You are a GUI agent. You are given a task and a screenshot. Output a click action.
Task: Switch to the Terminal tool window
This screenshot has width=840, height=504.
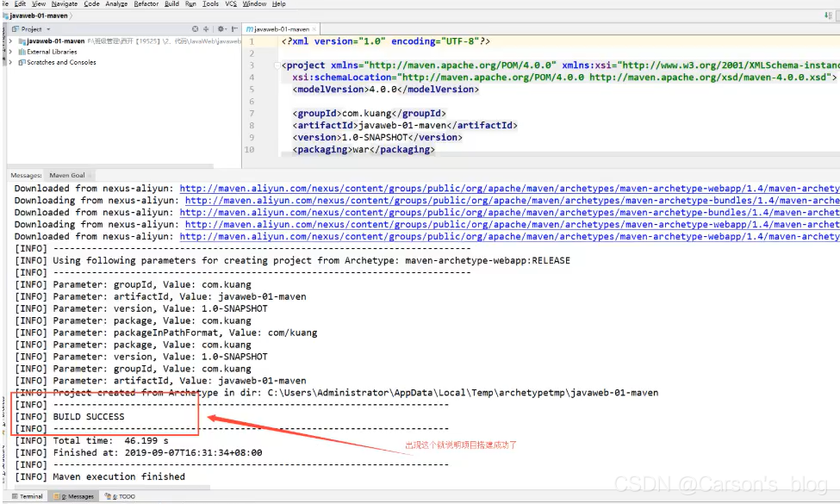27,496
